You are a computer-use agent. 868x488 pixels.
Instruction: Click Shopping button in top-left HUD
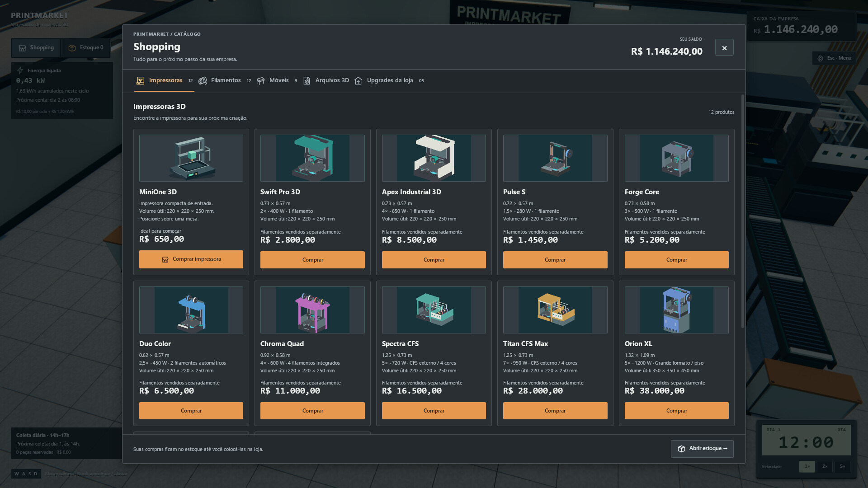(x=36, y=48)
